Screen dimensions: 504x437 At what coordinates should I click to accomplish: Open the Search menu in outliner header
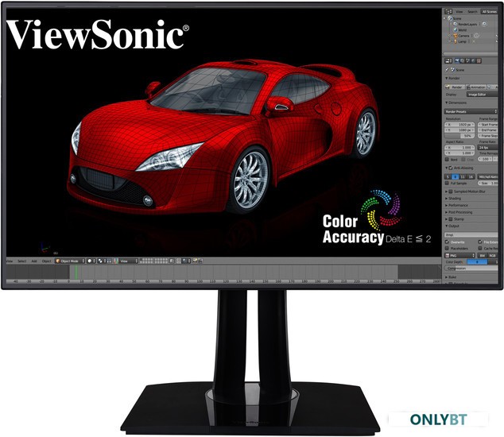coord(472,12)
